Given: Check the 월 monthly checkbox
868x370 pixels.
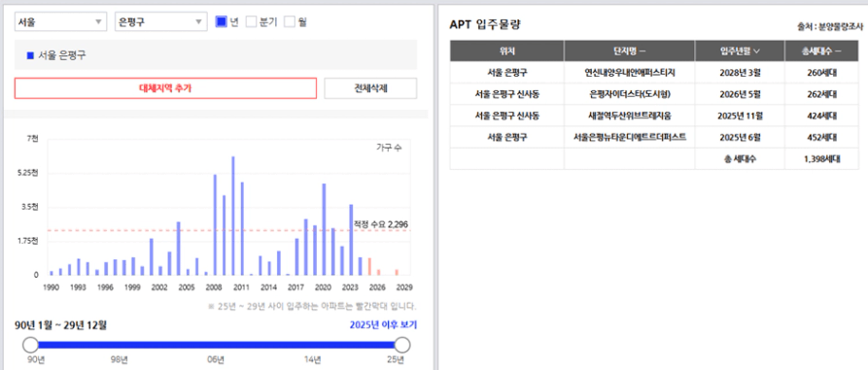Looking at the screenshot, I should pos(290,22).
